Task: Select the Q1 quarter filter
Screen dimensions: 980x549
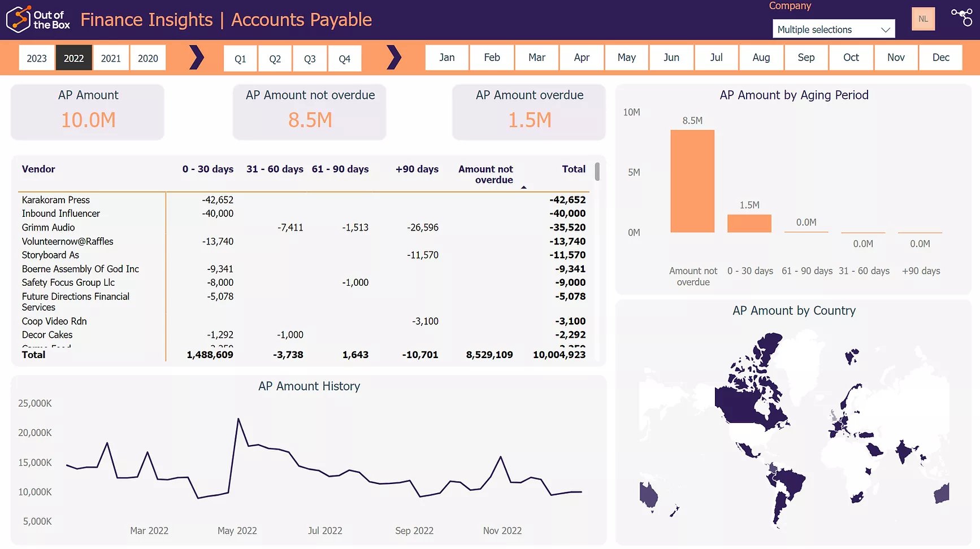Action: coord(240,59)
